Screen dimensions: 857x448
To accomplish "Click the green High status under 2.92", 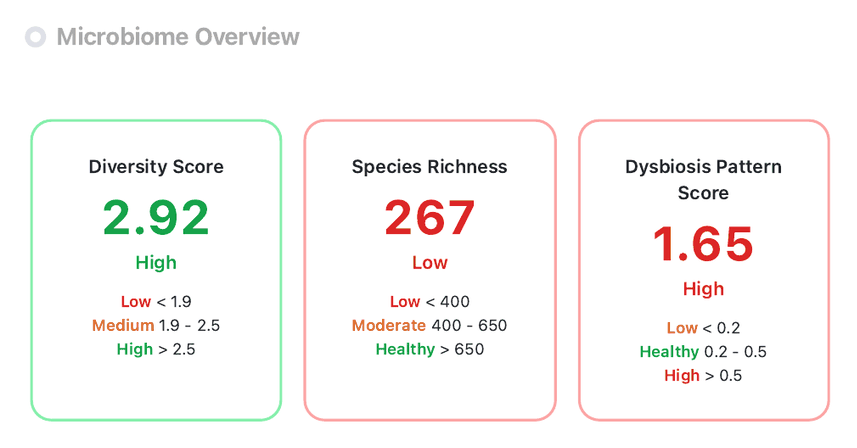I will 156,263.
